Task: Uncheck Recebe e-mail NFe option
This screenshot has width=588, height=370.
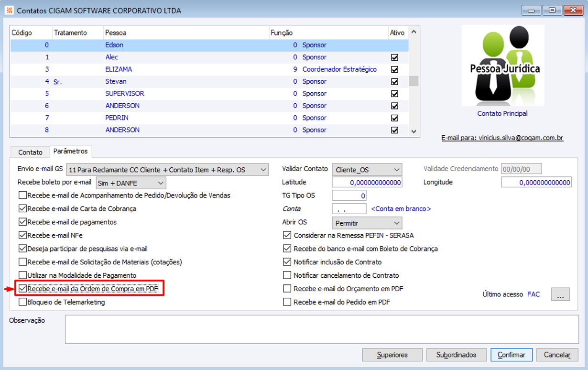Action: (22, 235)
